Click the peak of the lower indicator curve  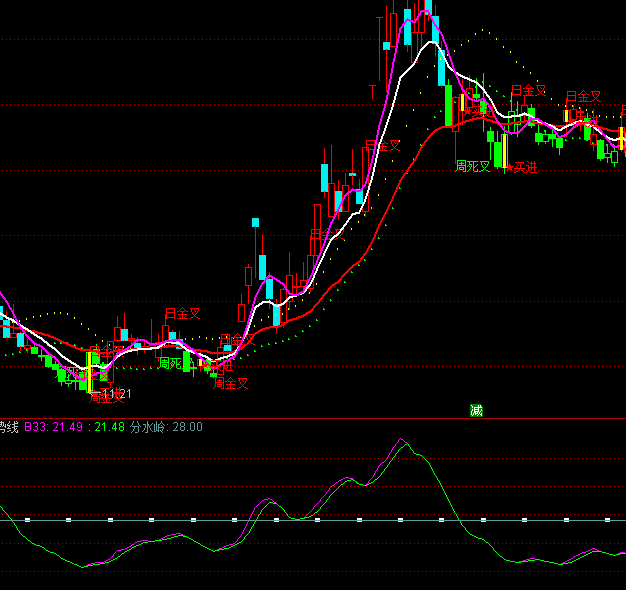[x=403, y=440]
